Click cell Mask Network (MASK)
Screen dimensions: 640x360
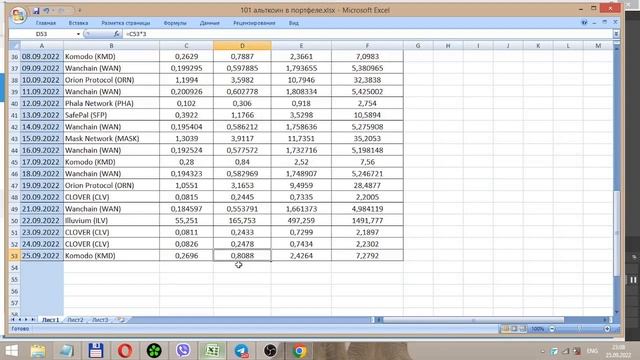coord(111,139)
